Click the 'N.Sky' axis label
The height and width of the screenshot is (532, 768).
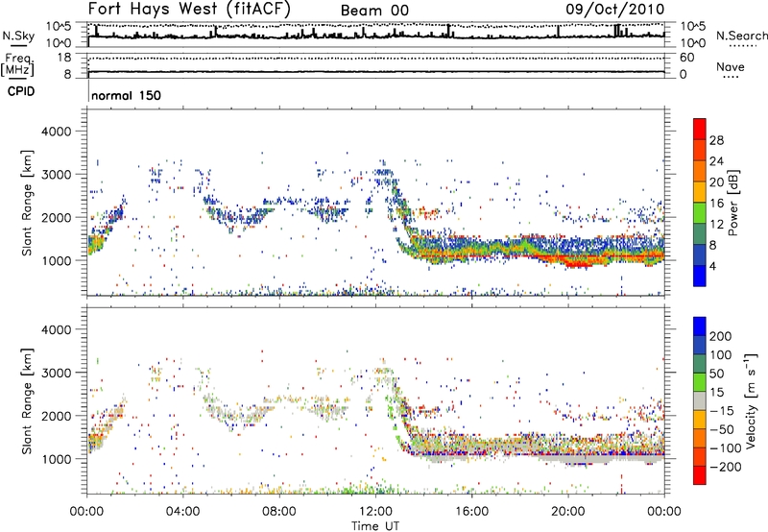18,36
